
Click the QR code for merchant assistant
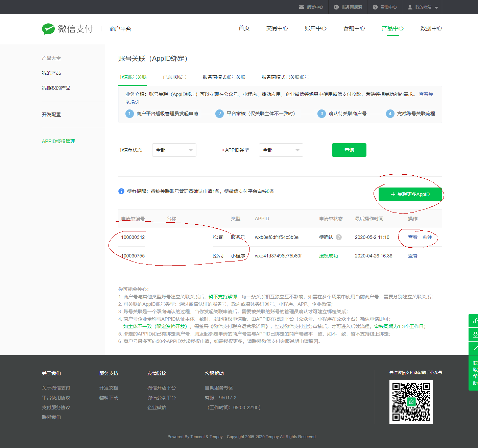[411, 402]
